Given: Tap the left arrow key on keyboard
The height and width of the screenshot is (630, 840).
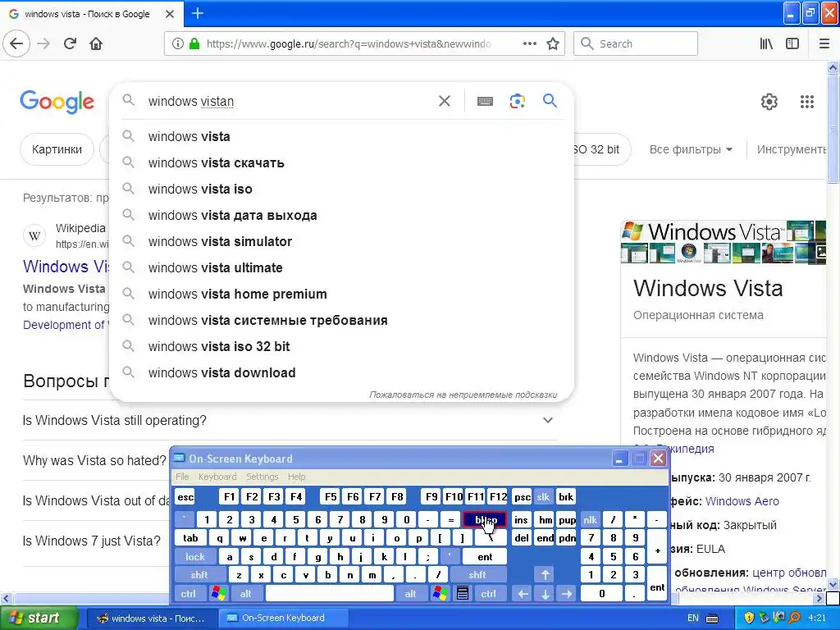Looking at the screenshot, I should [x=523, y=594].
